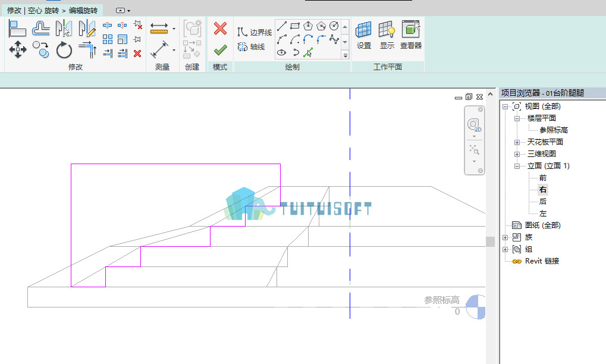This screenshot has height=364, width=606.
Task: Click the vertical scrollbar thumb of the view
Action: [490, 241]
